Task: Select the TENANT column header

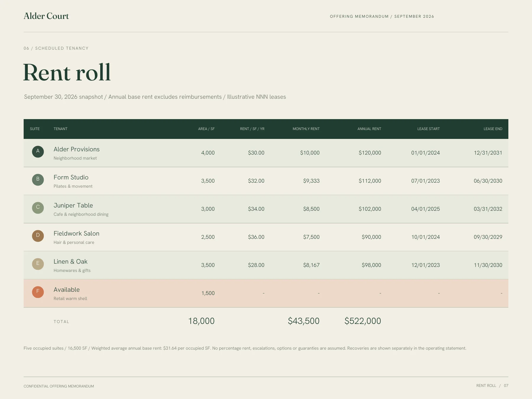Action: pyautogui.click(x=61, y=129)
